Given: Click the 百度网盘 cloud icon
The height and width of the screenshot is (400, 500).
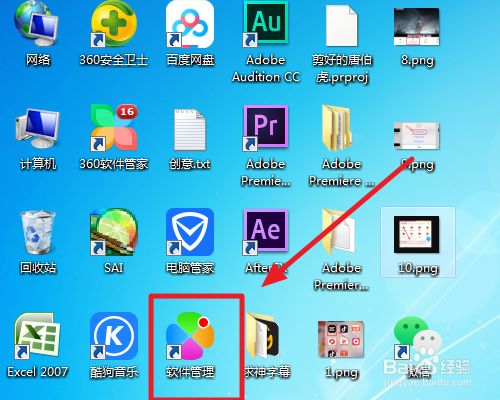Looking at the screenshot, I should tap(190, 23).
